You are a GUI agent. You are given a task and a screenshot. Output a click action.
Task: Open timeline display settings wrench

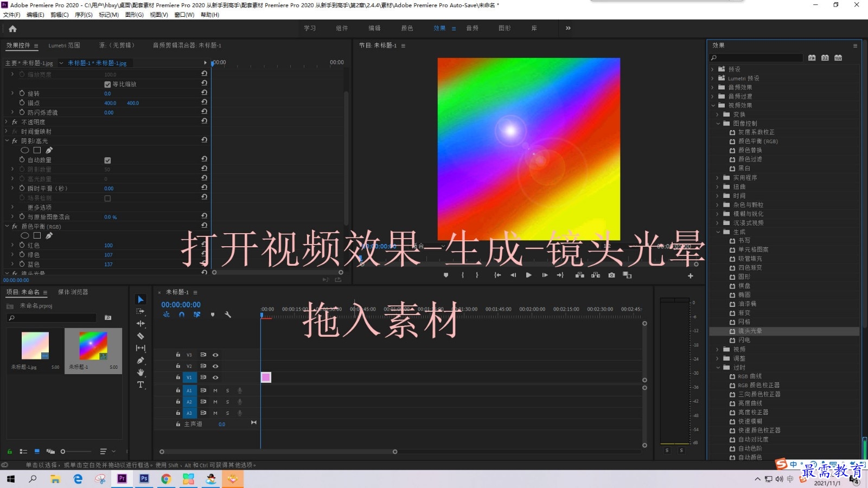click(228, 314)
